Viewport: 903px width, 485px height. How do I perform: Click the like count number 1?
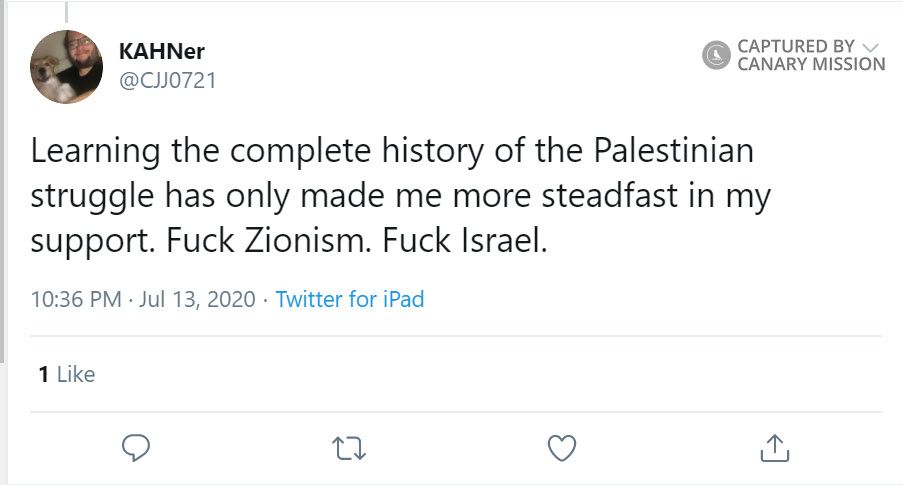pyautogui.click(x=43, y=374)
